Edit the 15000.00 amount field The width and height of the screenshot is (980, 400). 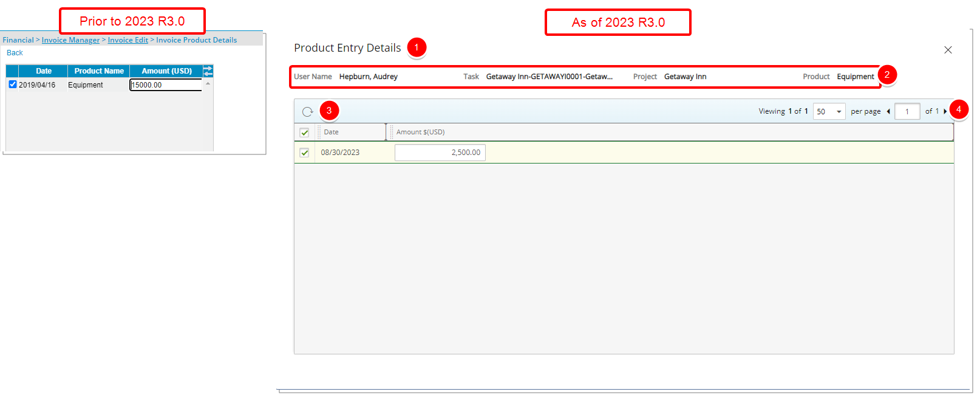coord(166,85)
